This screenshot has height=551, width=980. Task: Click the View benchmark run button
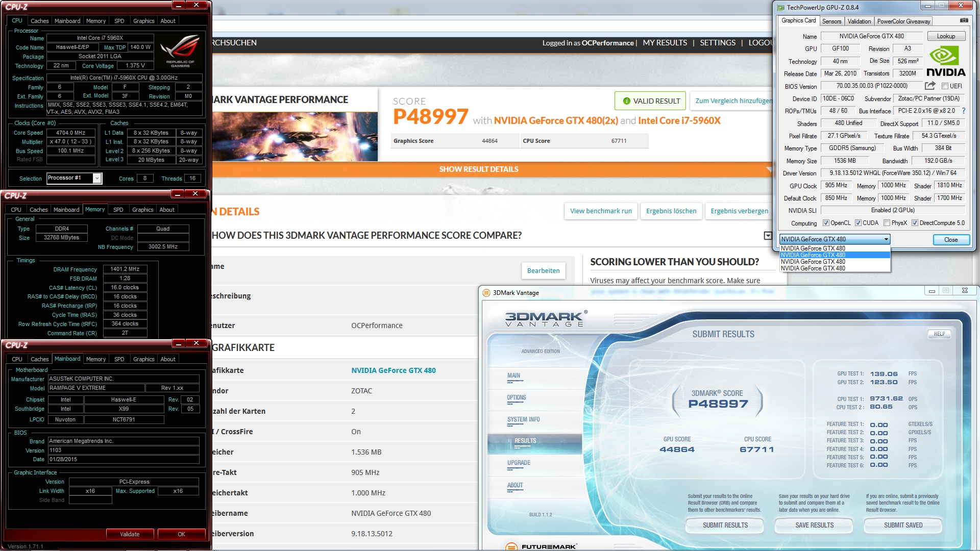click(601, 211)
